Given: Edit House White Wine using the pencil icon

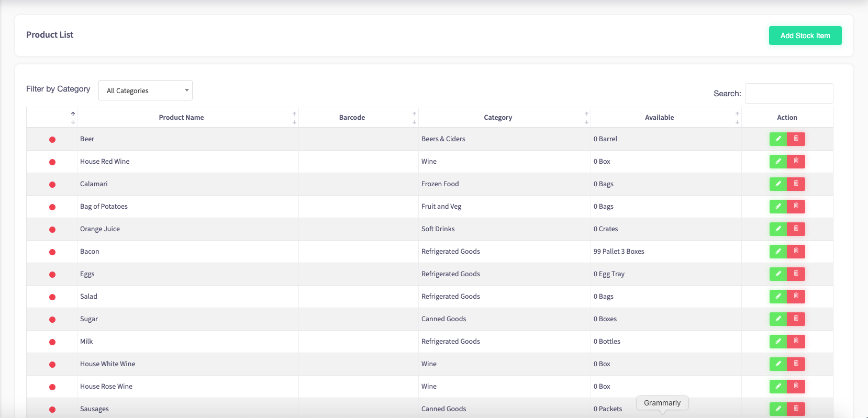Looking at the screenshot, I should [778, 364].
